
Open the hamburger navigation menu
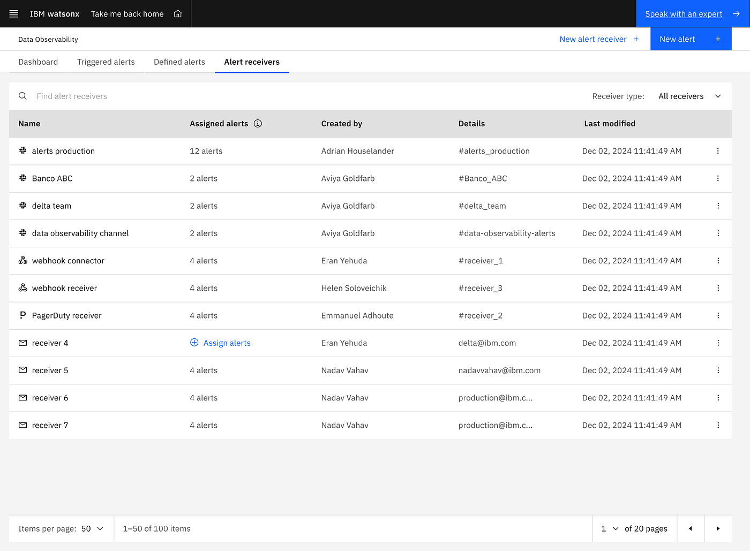(14, 14)
